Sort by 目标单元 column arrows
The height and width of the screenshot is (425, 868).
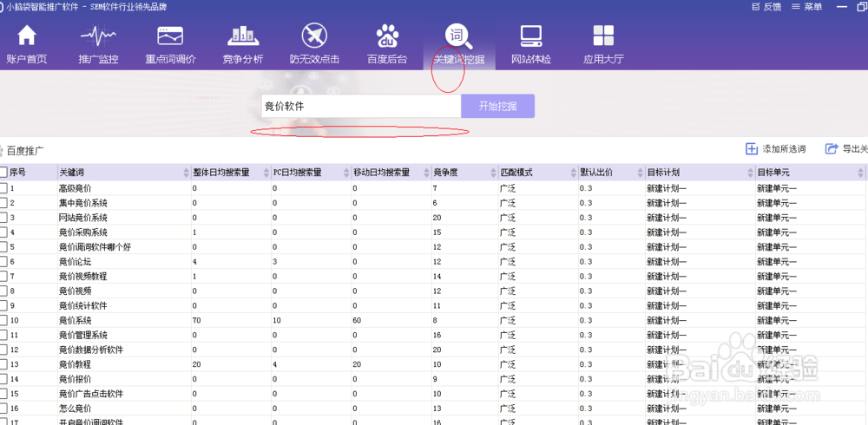coord(860,173)
